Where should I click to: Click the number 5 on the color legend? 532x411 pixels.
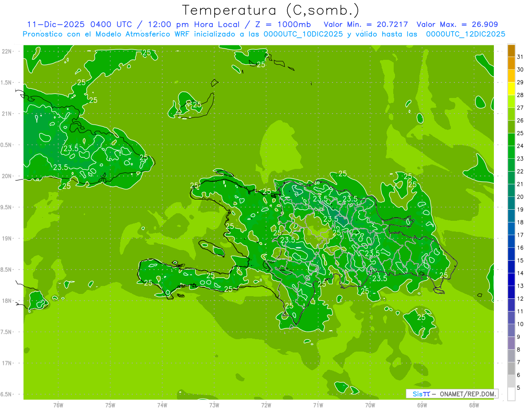click(519, 388)
